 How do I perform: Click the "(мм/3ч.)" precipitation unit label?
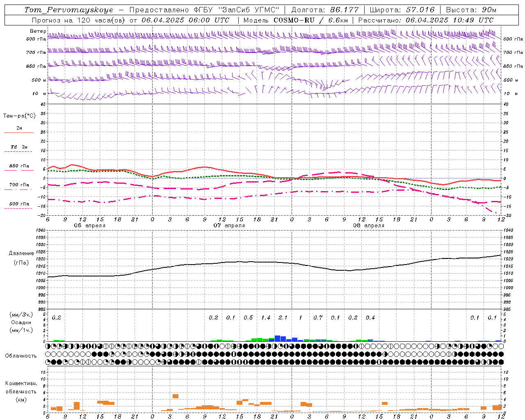click(21, 315)
